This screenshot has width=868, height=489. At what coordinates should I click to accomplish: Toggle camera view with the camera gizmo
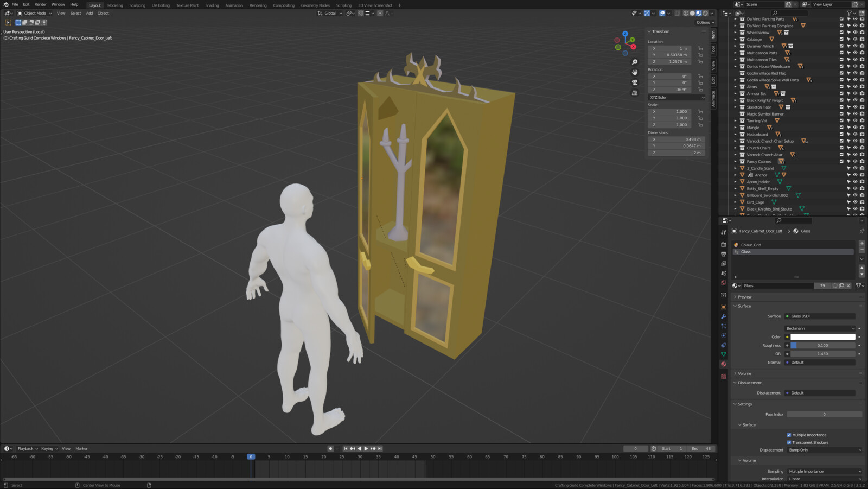[x=635, y=82]
